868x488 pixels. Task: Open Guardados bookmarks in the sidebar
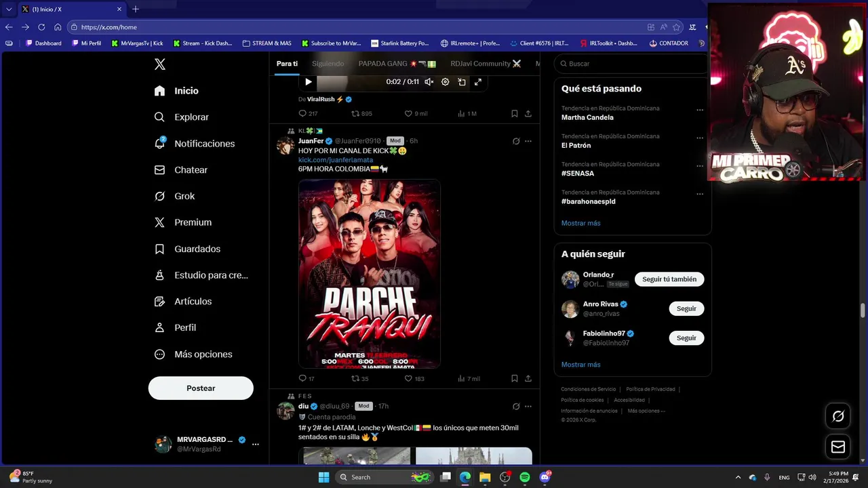(187, 249)
